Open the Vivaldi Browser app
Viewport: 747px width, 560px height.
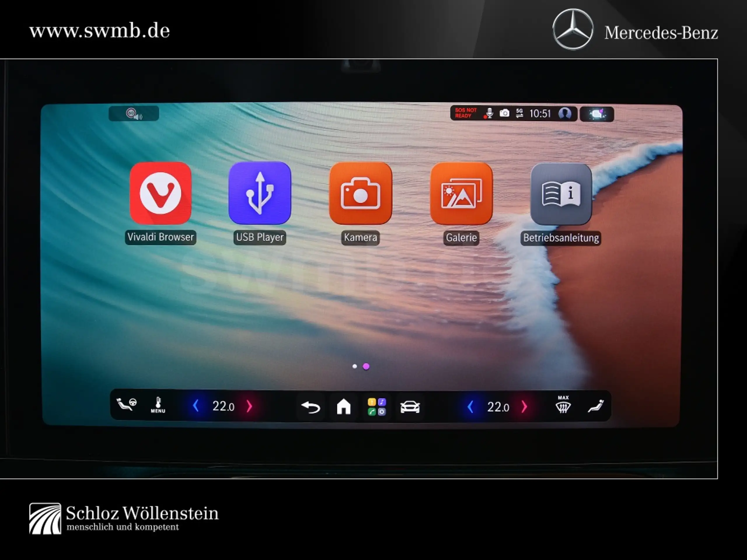click(x=160, y=193)
